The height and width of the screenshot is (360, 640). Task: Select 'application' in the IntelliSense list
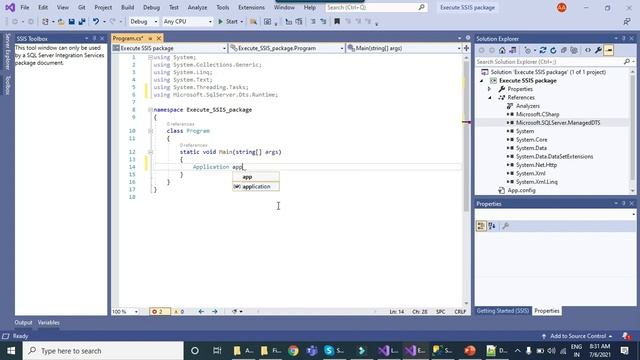(256, 187)
